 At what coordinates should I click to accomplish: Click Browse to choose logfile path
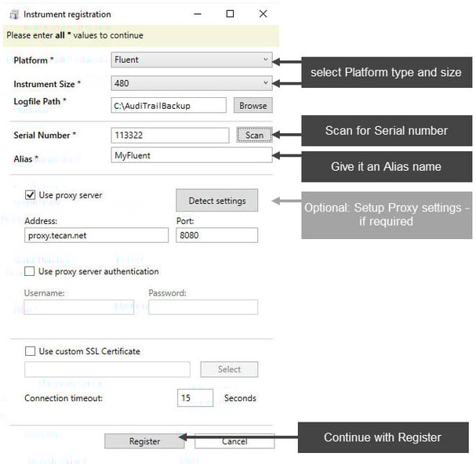point(253,105)
